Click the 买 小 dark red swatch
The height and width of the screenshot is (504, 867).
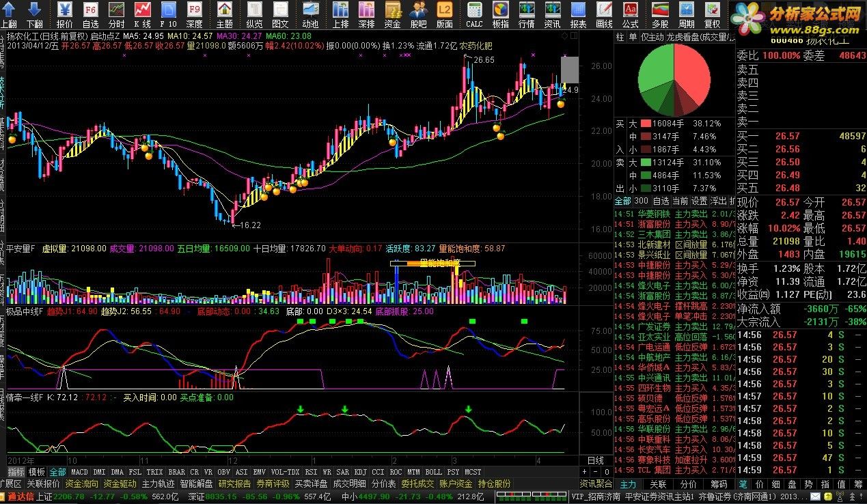pos(645,150)
